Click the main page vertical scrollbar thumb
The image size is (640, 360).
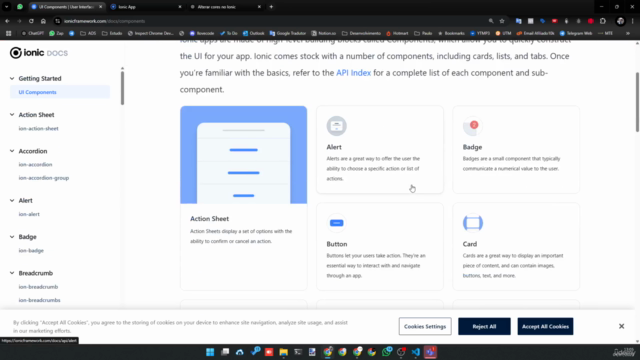click(x=637, y=102)
